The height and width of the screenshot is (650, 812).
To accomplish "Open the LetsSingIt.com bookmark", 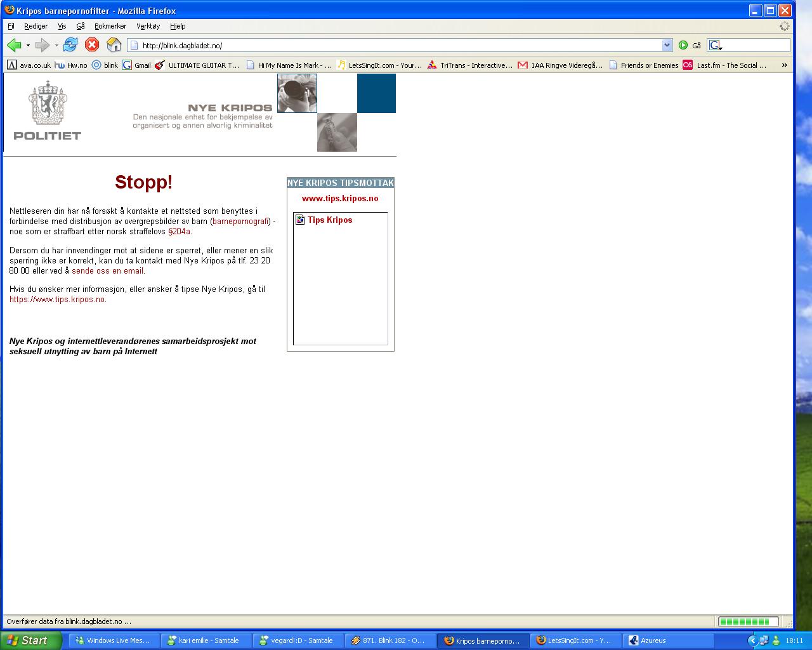I will click(x=380, y=65).
